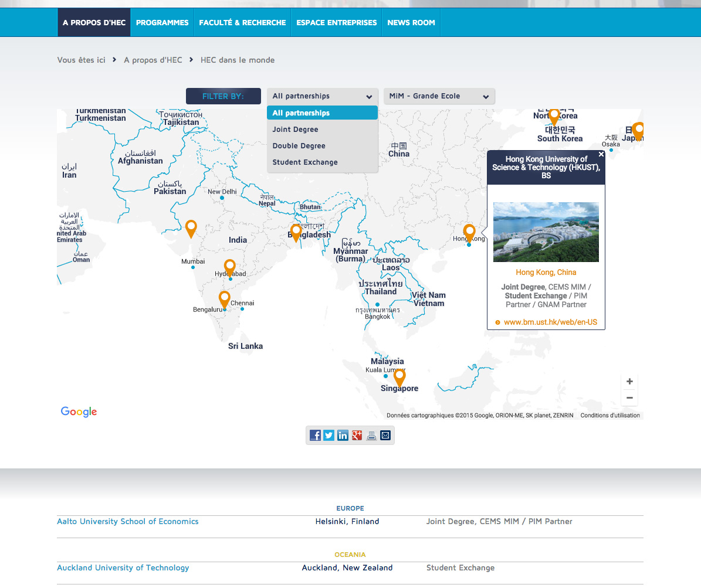
Task: Click the popup title Hong Kong University
Action: [546, 167]
